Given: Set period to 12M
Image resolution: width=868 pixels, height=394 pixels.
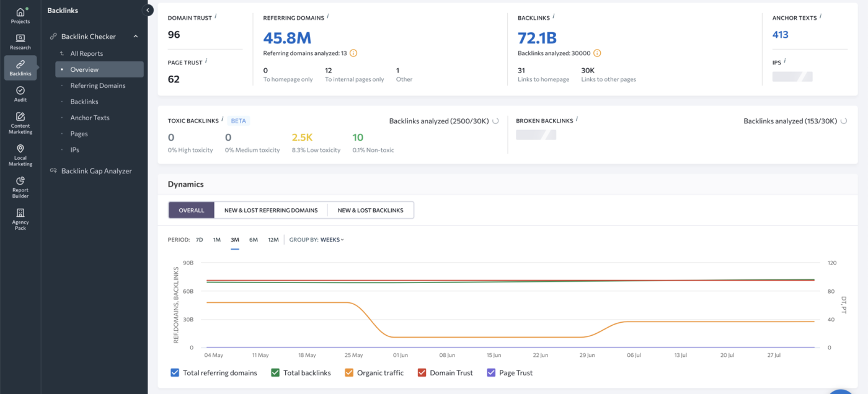Looking at the screenshot, I should point(273,240).
